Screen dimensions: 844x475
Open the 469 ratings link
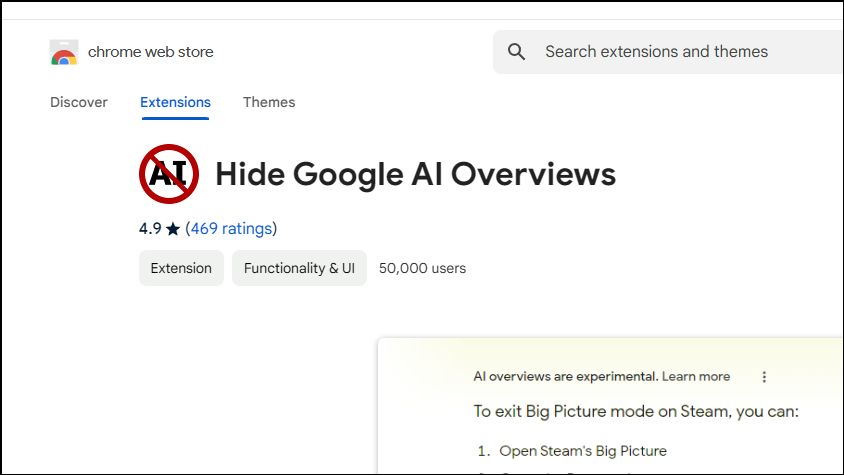click(231, 228)
